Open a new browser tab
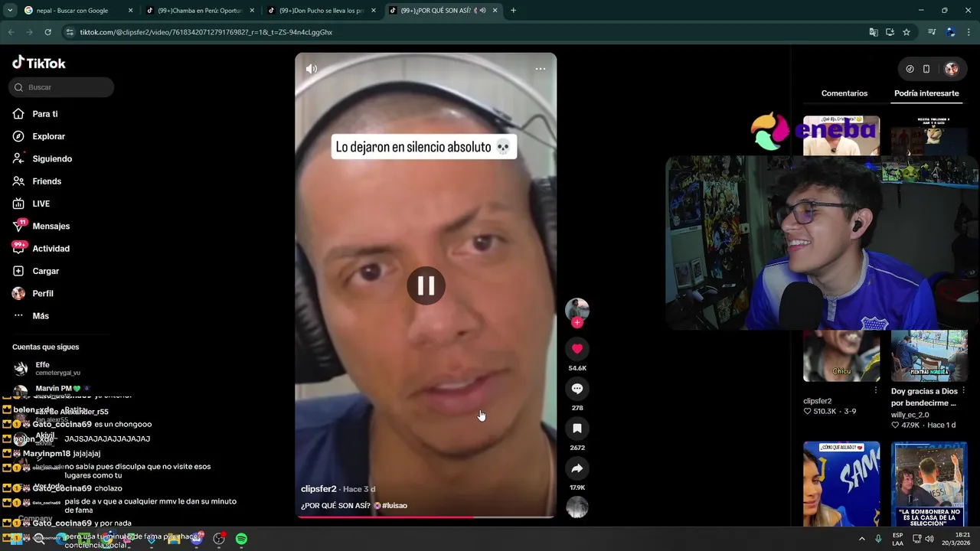The height and width of the screenshot is (551, 980). pos(513,11)
